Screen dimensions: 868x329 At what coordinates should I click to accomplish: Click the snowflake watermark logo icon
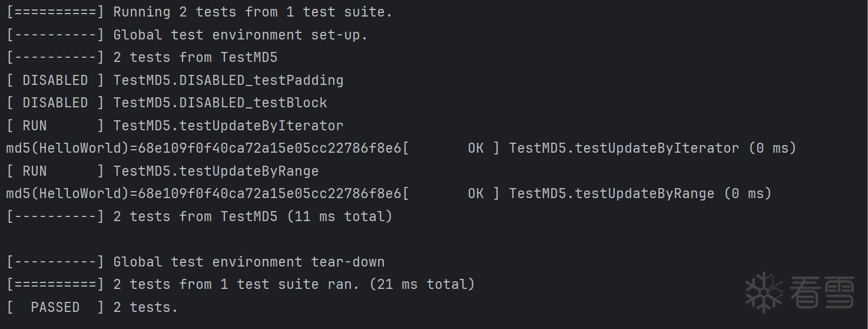[763, 292]
